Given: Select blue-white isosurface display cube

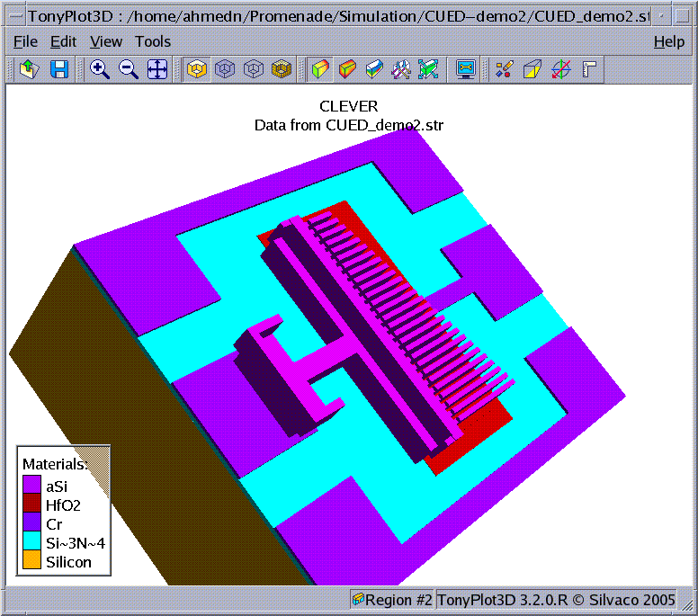Looking at the screenshot, I should coord(374,69).
